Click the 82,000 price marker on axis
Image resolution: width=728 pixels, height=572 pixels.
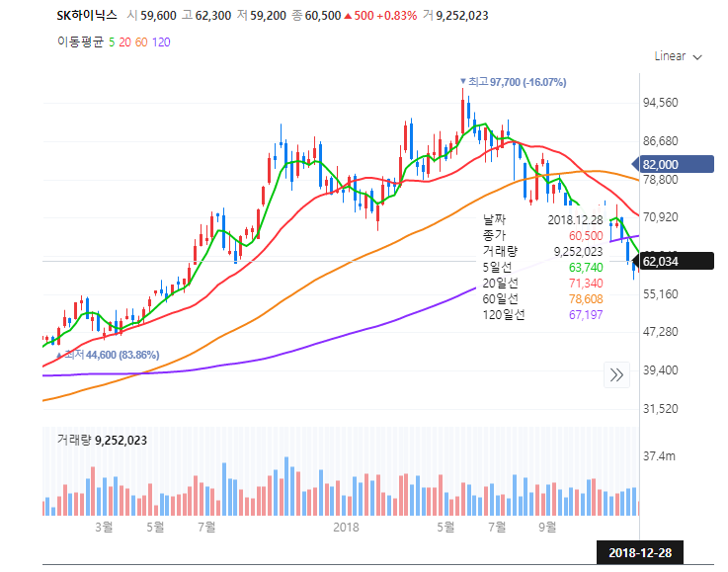pyautogui.click(x=674, y=164)
